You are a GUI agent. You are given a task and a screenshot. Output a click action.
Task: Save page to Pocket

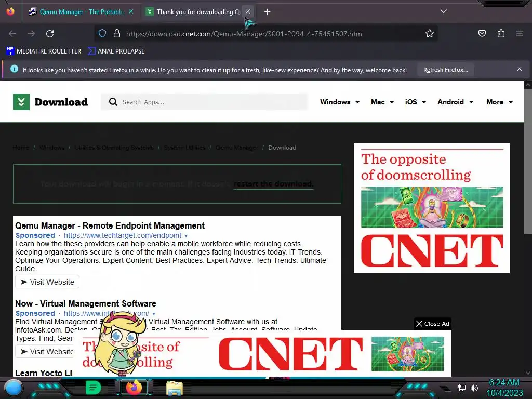click(x=482, y=33)
